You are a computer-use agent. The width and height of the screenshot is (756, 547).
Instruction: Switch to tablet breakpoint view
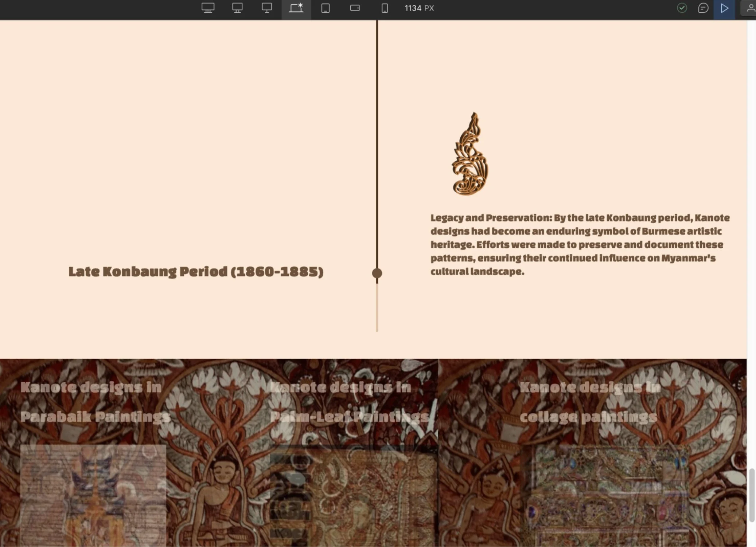coord(326,8)
